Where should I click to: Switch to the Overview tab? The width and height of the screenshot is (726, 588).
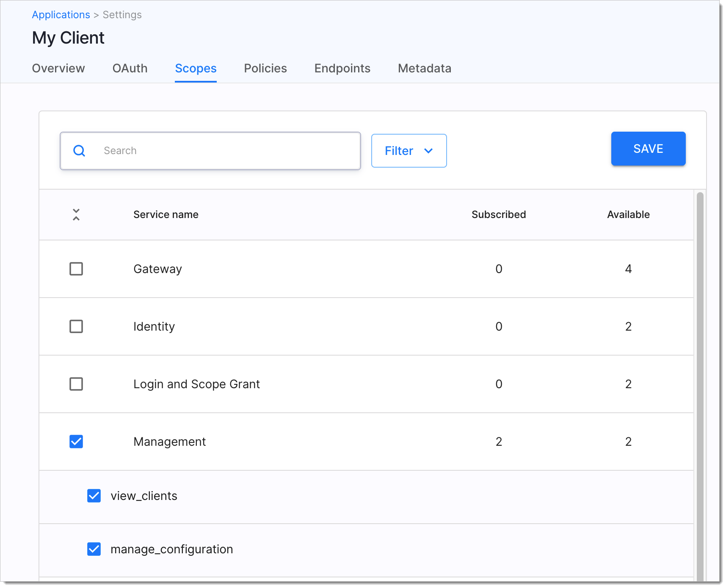point(58,68)
